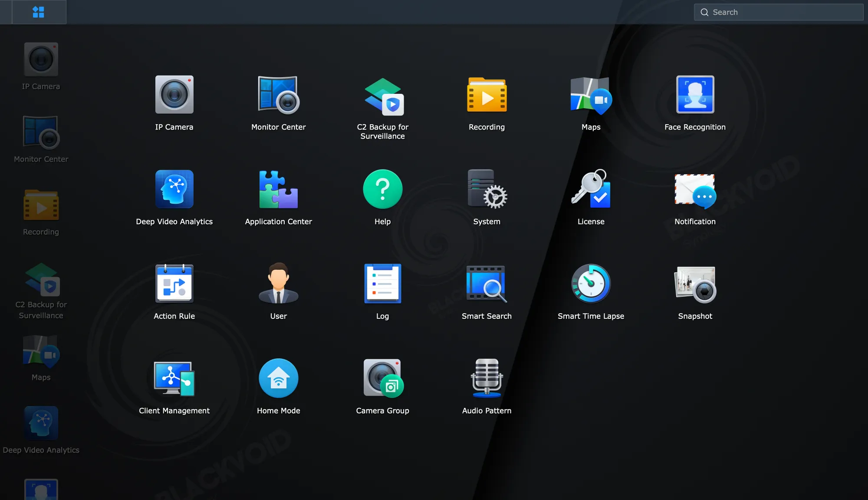
Task: Open the Smart Time Lapse application
Action: 591,284
